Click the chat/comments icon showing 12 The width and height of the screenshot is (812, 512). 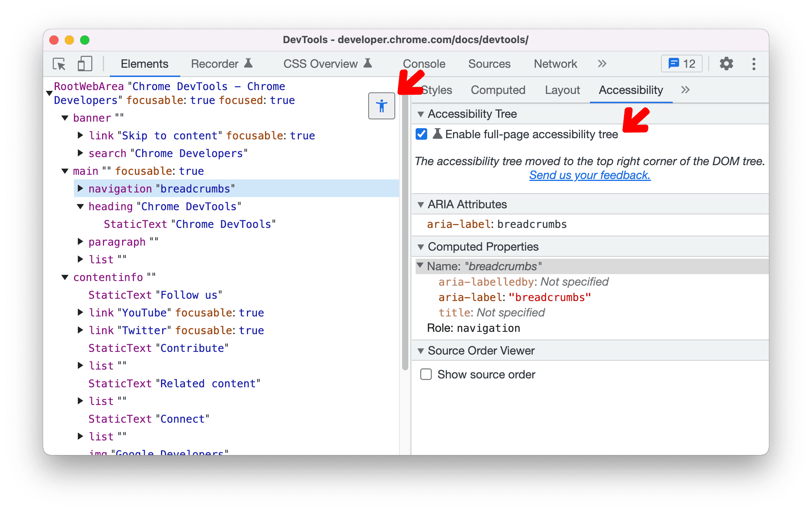[x=681, y=63]
